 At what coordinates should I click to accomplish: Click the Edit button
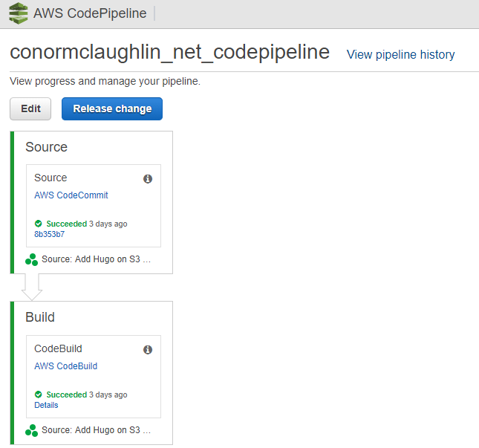tap(30, 108)
